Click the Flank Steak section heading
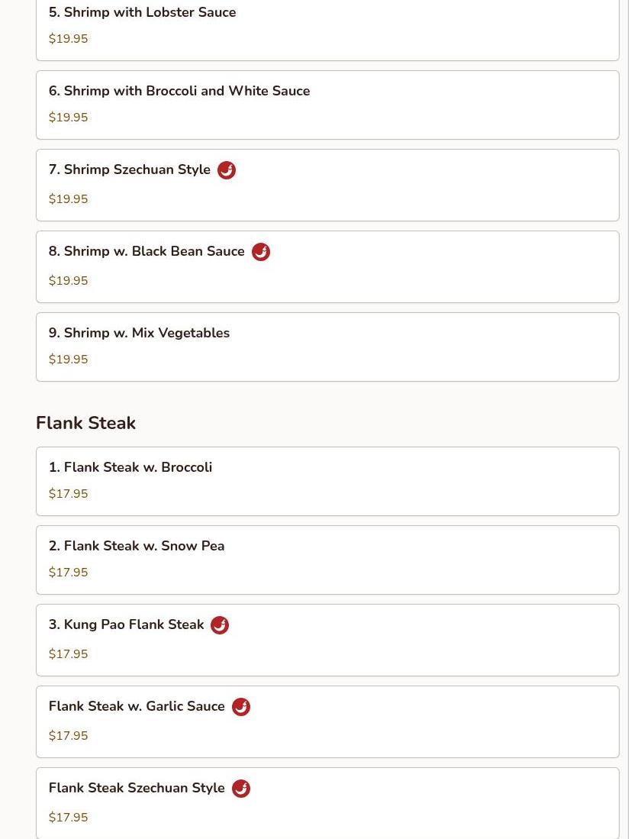 click(x=85, y=423)
